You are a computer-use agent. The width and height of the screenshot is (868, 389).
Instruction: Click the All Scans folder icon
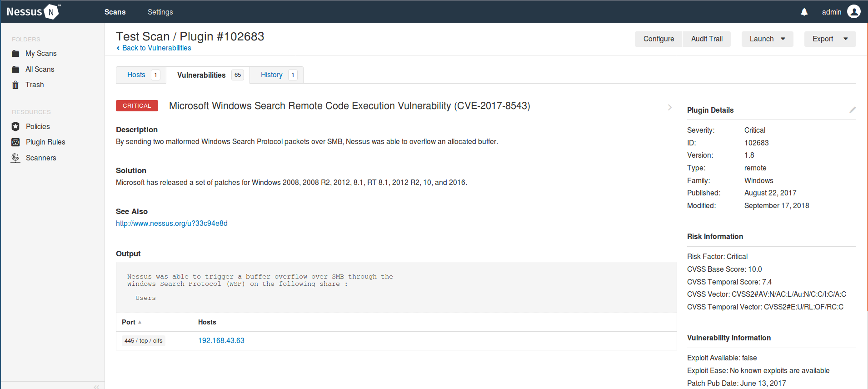(x=15, y=69)
